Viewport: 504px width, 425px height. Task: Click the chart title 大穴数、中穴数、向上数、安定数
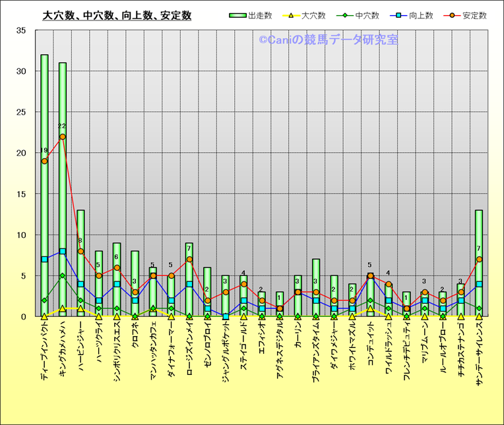click(x=117, y=16)
